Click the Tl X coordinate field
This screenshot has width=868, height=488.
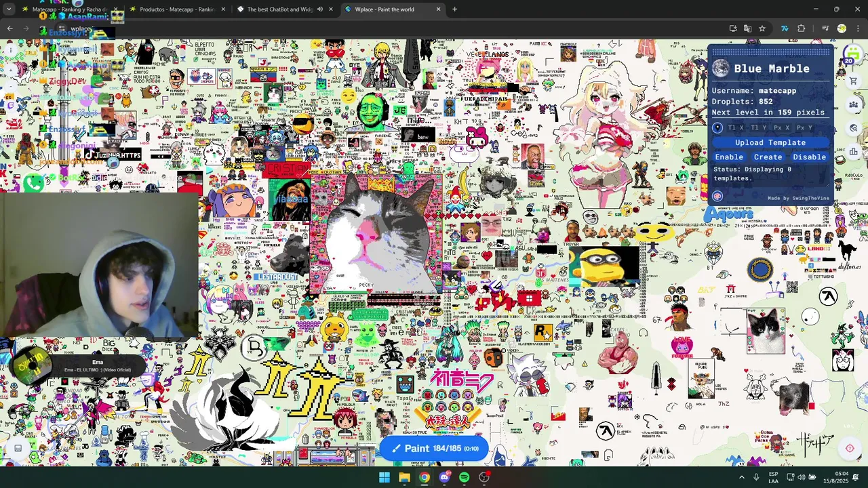[736, 127]
